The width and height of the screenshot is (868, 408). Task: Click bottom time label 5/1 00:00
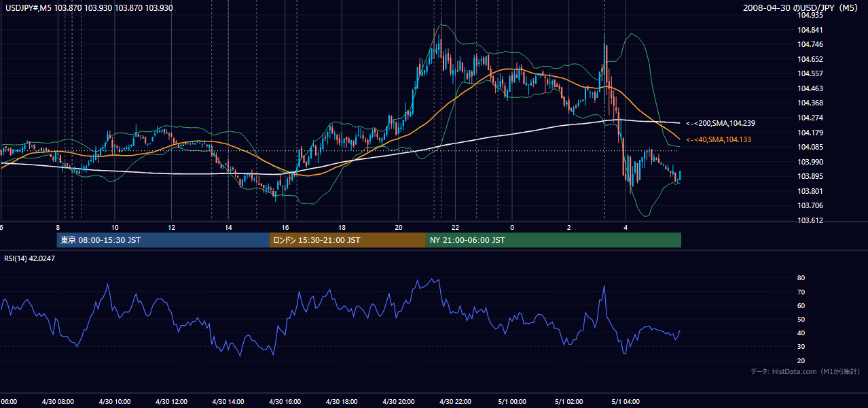pyautogui.click(x=512, y=401)
